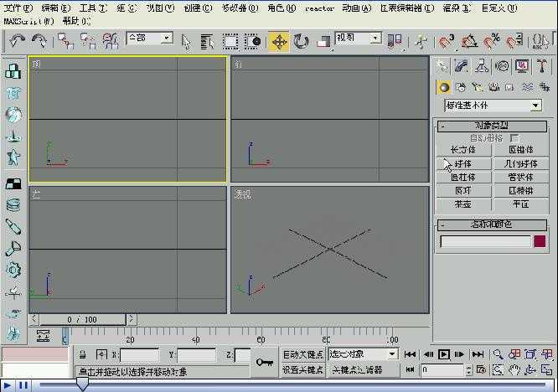Open the 全部 selection filter dropdown
The width and height of the screenshot is (558, 392).
click(149, 38)
